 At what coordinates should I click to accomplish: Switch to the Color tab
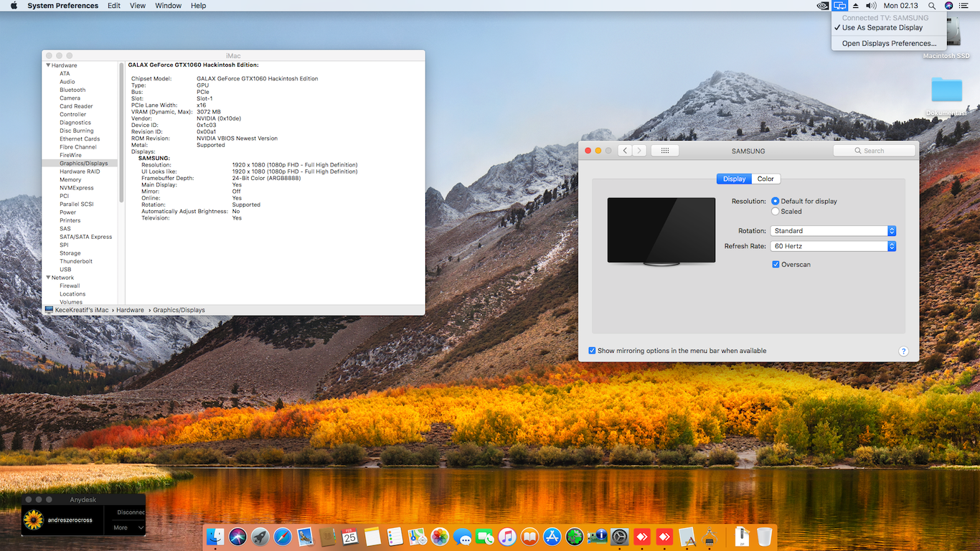[765, 179]
